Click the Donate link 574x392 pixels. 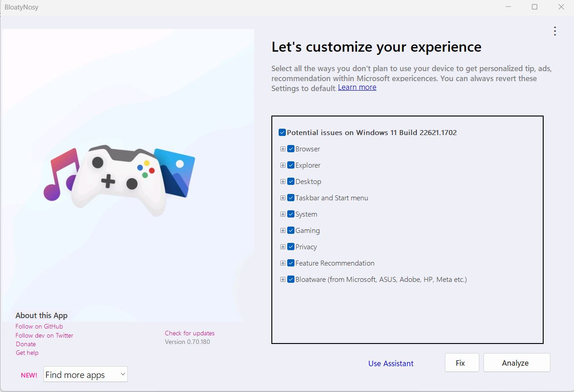point(26,344)
